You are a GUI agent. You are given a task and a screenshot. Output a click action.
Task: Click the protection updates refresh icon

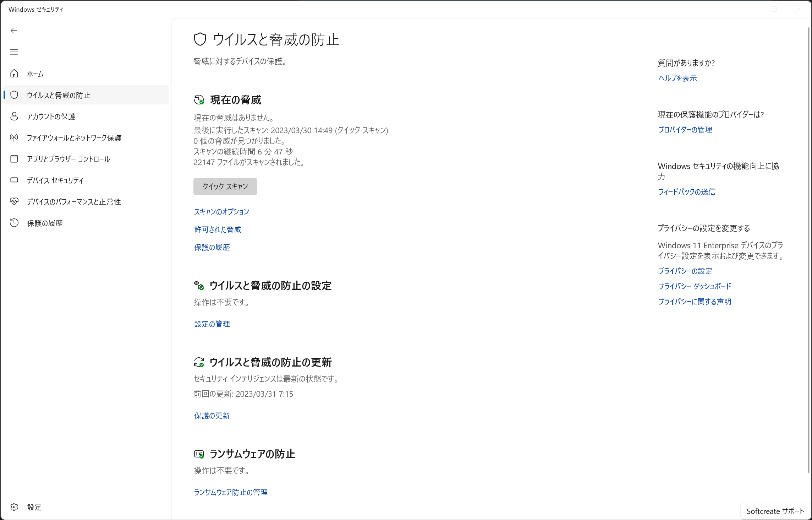click(199, 362)
